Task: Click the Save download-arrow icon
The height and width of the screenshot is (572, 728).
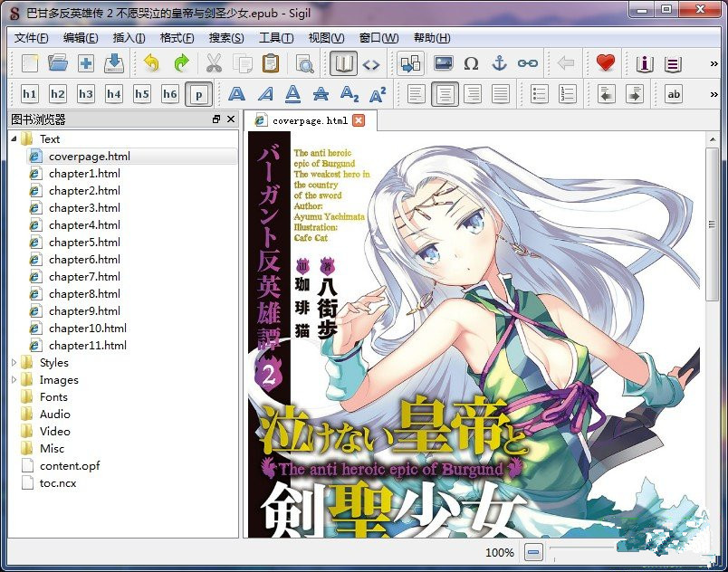Action: tap(114, 63)
